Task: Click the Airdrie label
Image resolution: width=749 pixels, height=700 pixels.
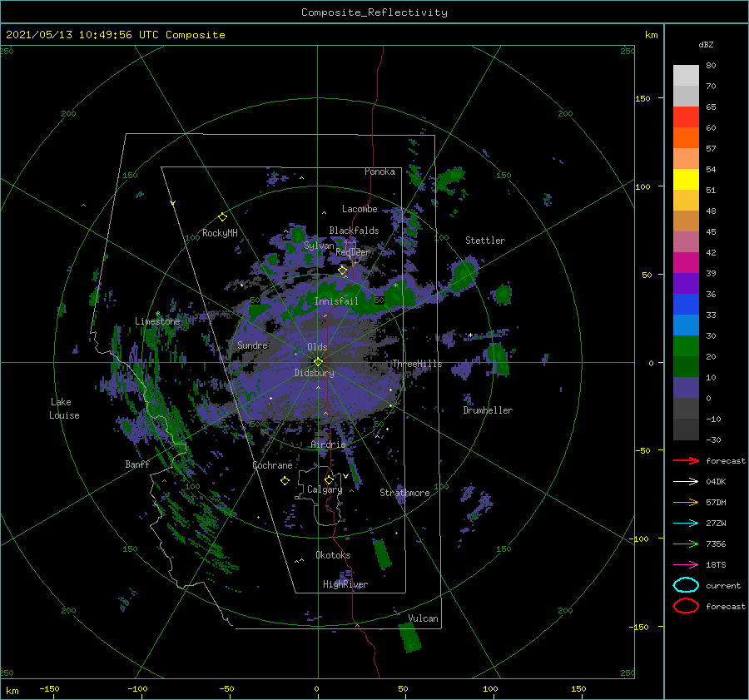Action: tap(328, 444)
